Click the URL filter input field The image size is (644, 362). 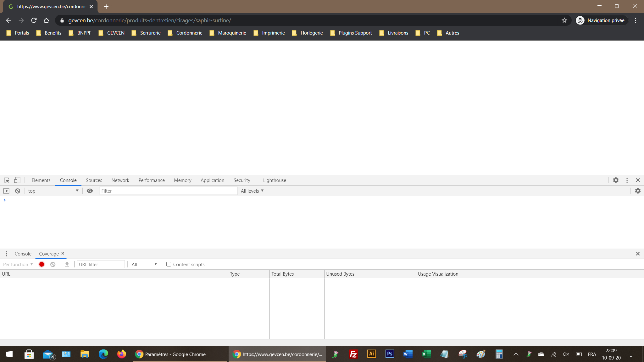(x=101, y=264)
